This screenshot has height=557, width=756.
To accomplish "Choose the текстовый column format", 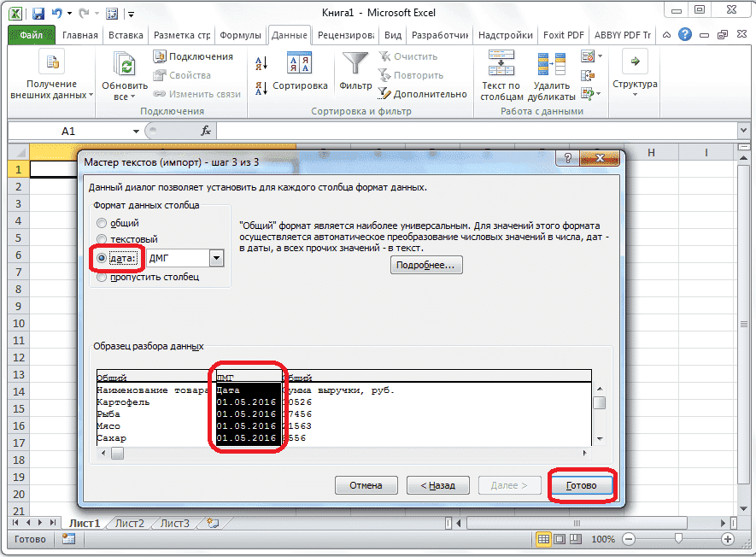I will [x=103, y=237].
